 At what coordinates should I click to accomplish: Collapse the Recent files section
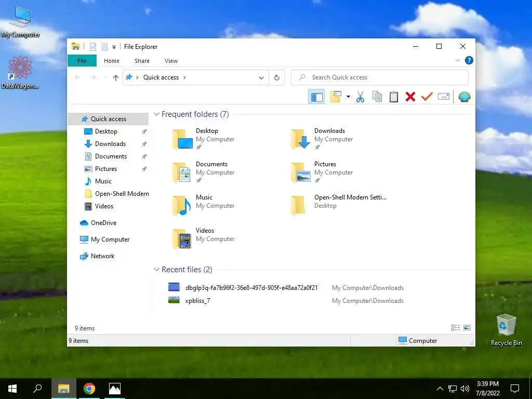[156, 270]
